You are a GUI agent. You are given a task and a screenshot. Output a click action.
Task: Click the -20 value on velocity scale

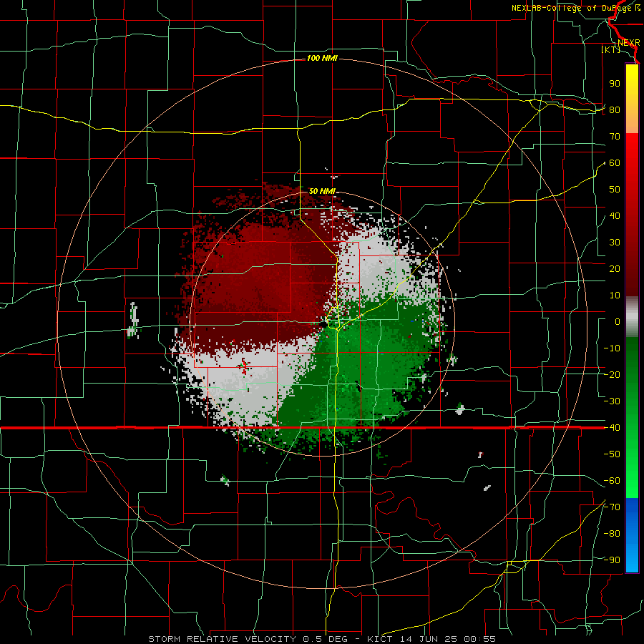[x=612, y=375]
